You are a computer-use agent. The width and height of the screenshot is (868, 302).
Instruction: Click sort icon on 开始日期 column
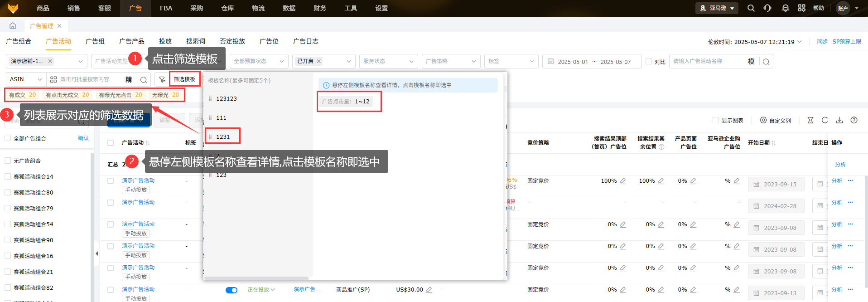(774, 143)
